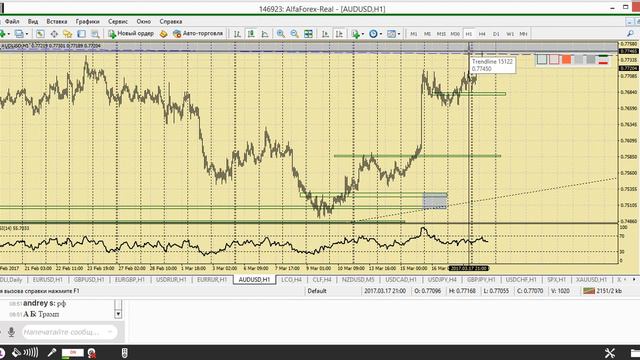Switch chart to bar chart type
The width and height of the screenshot is (640, 360).
(x=237, y=34)
